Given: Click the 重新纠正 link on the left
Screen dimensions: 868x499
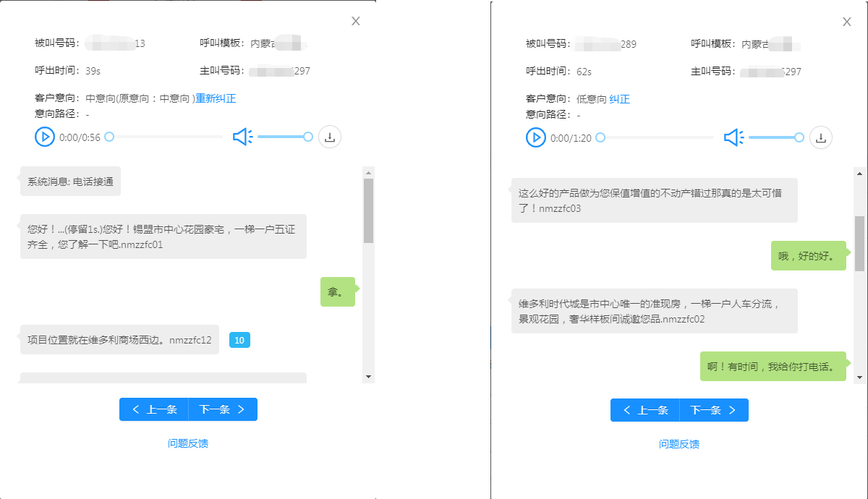Looking at the screenshot, I should 216,98.
